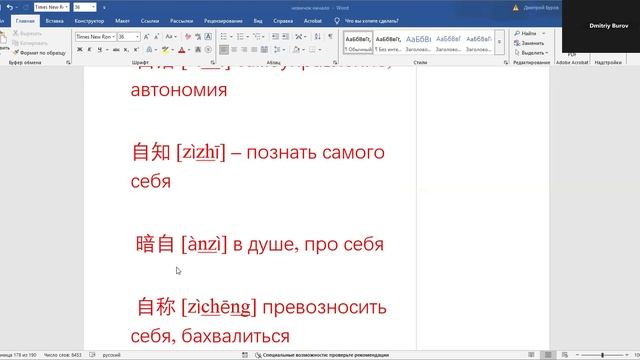Viewport: 640px width, 360px height.
Task: Apply the red font color
Action: click(x=182, y=50)
